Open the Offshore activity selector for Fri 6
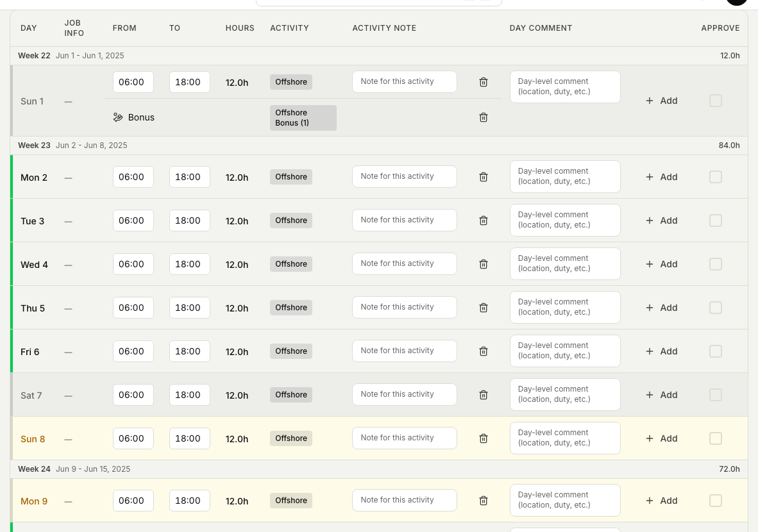Viewport: 758px width, 532px height. [291, 351]
